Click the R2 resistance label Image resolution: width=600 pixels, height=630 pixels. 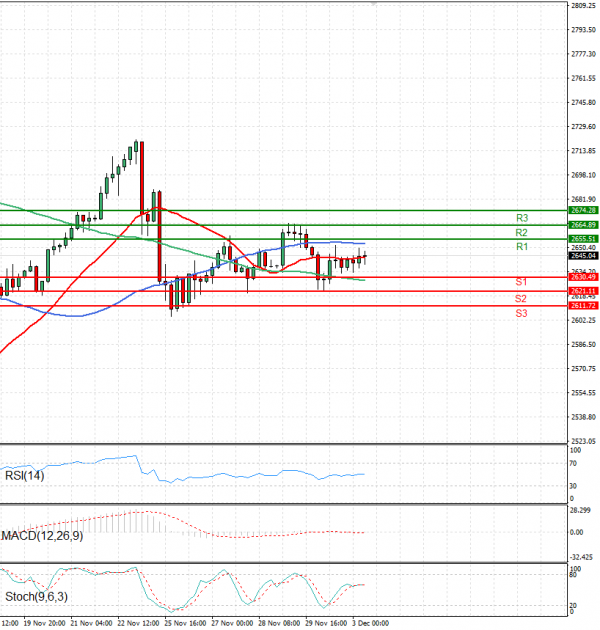521,233
